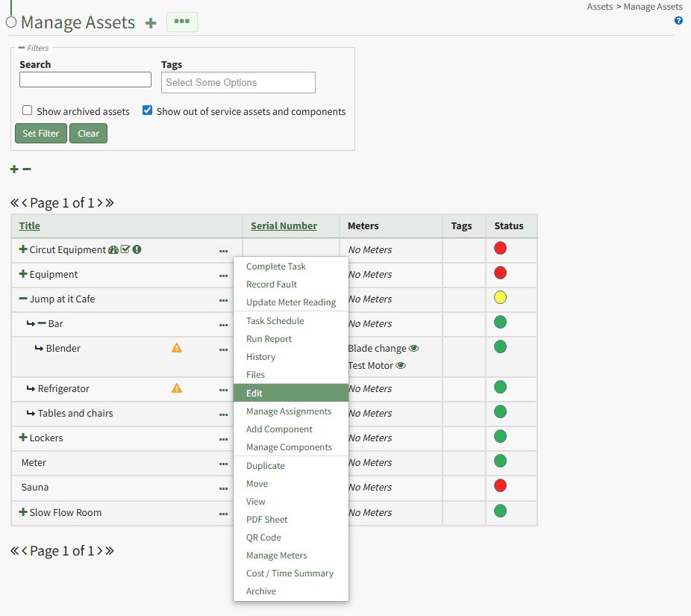Enable Show archived assets checkbox

[28, 111]
